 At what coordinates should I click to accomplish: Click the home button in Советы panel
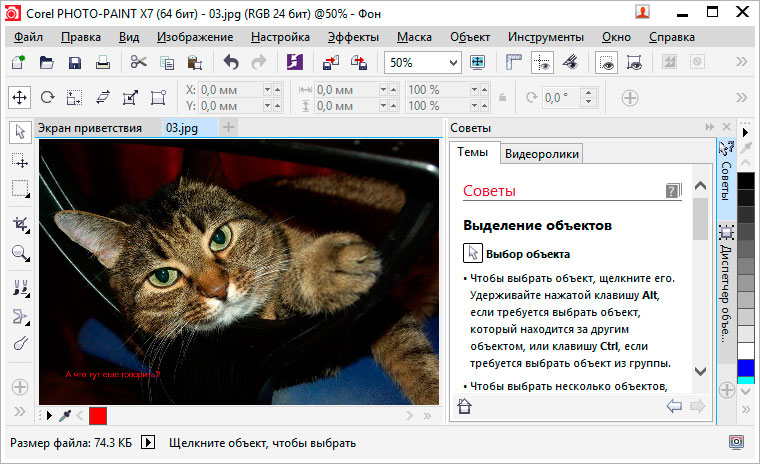[464, 406]
